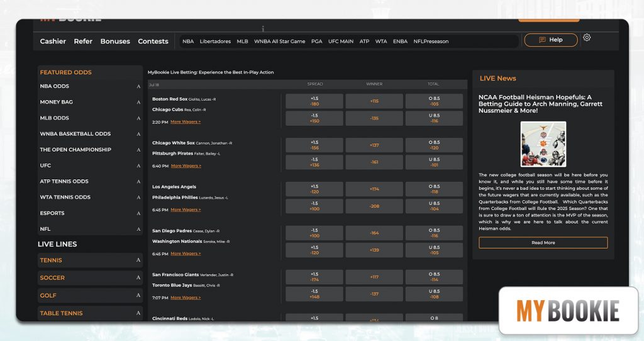The width and height of the screenshot is (644, 341).
Task: Pick Padres game over 8.5 -116
Action: click(x=434, y=233)
